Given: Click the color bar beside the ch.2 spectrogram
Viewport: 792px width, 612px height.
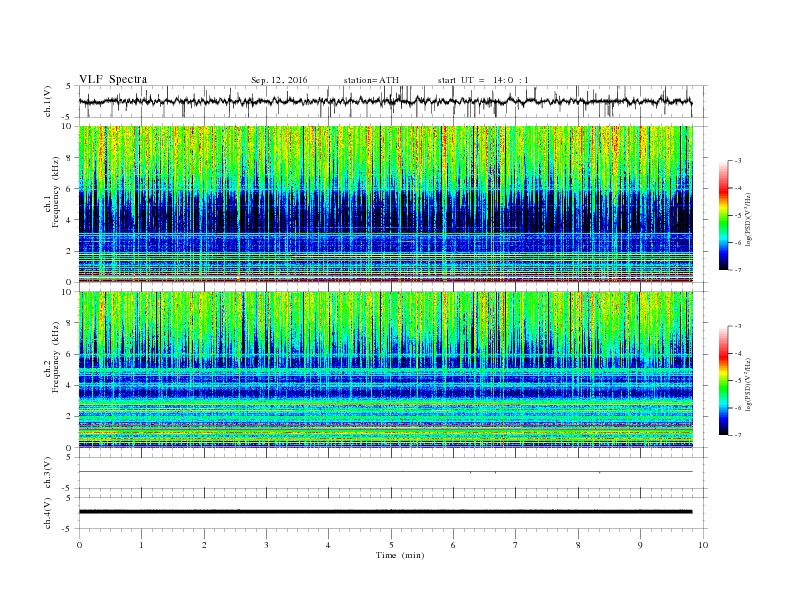Looking at the screenshot, I should click(724, 381).
